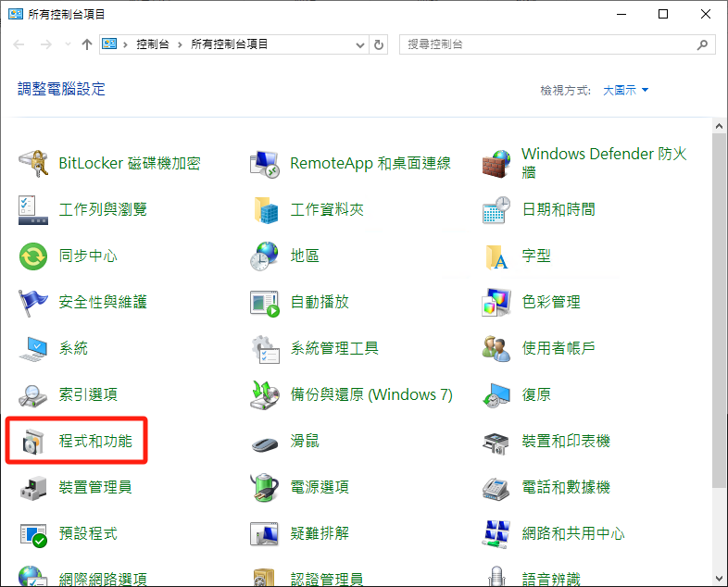This screenshot has width=728, height=587.
Task: Refresh the control panel view
Action: 379,45
